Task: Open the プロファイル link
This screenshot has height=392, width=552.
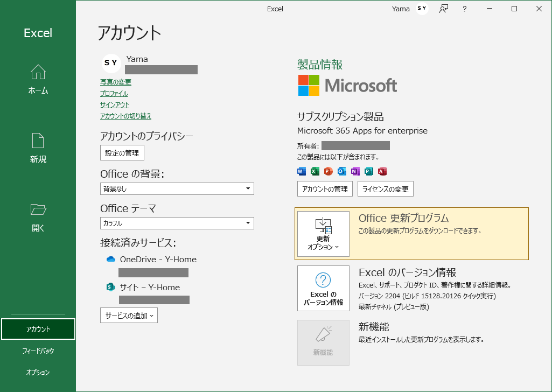Action: pos(114,94)
